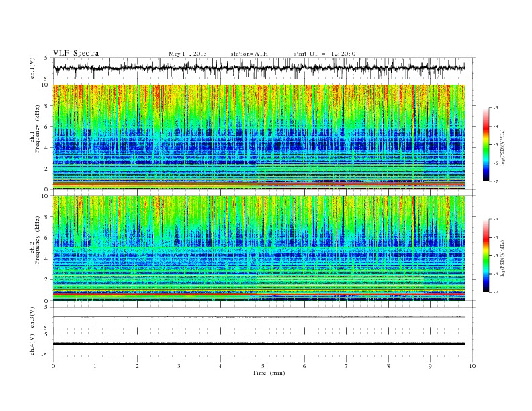Click the ch.1 frequency axis tick "4"
532x411 pixels.
47,148
